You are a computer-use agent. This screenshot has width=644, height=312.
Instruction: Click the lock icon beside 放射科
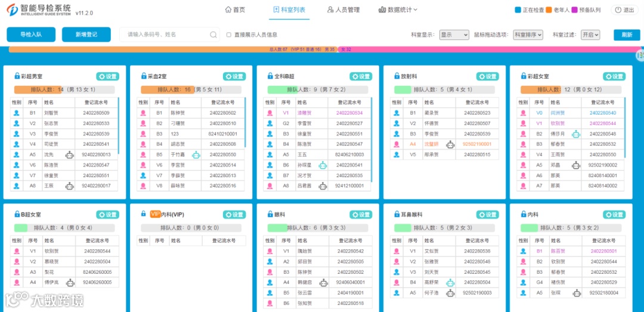[397, 76]
